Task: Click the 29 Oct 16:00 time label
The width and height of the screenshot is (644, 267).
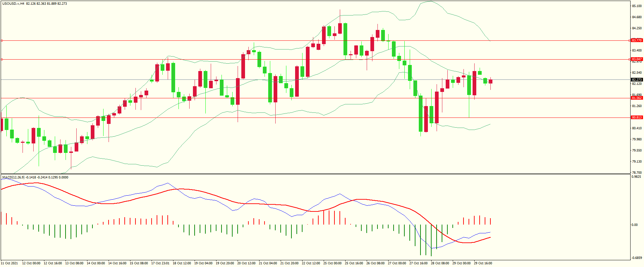Action: 483,263
